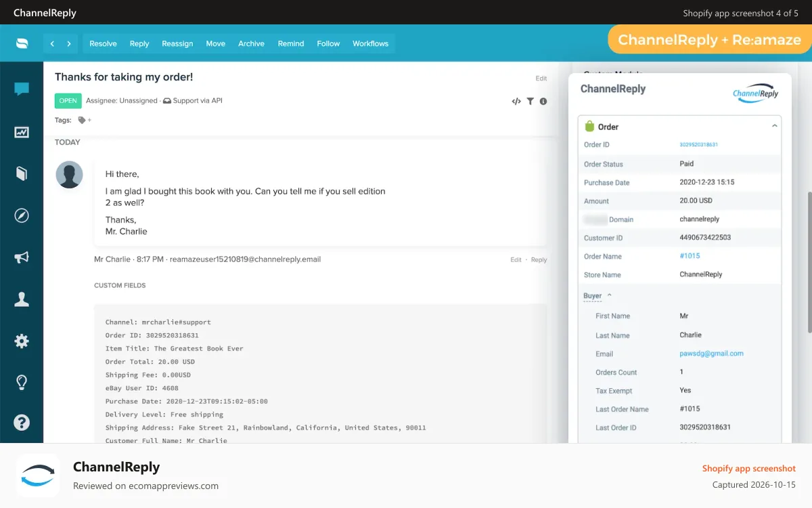Click Support via API channel label
812x508 pixels.
pos(193,101)
